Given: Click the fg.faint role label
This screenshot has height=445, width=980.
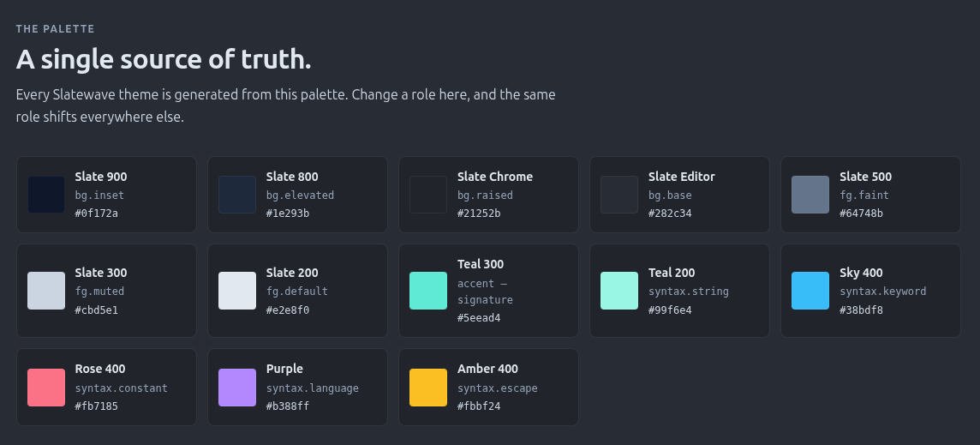Looking at the screenshot, I should [x=864, y=195].
